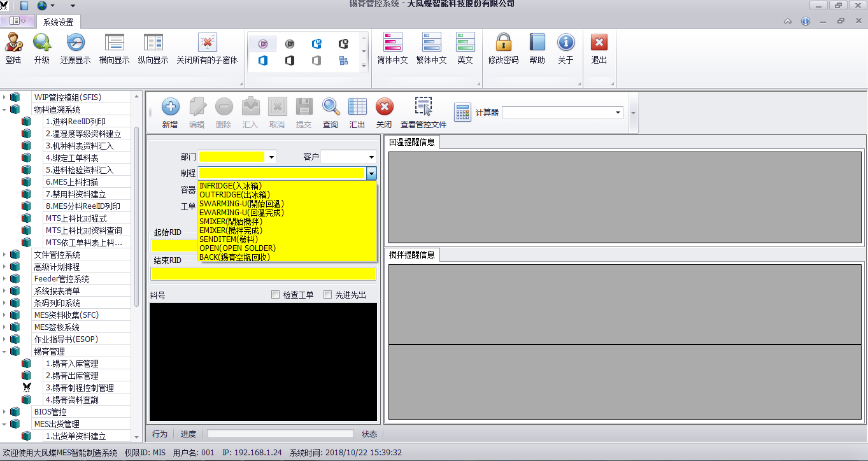Expand the Feeder管控系统 node

(4, 279)
